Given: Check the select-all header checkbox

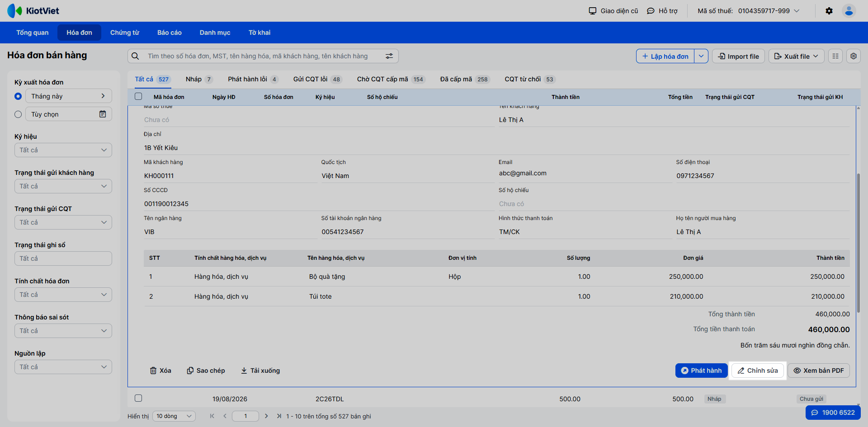Looking at the screenshot, I should tap(138, 96).
